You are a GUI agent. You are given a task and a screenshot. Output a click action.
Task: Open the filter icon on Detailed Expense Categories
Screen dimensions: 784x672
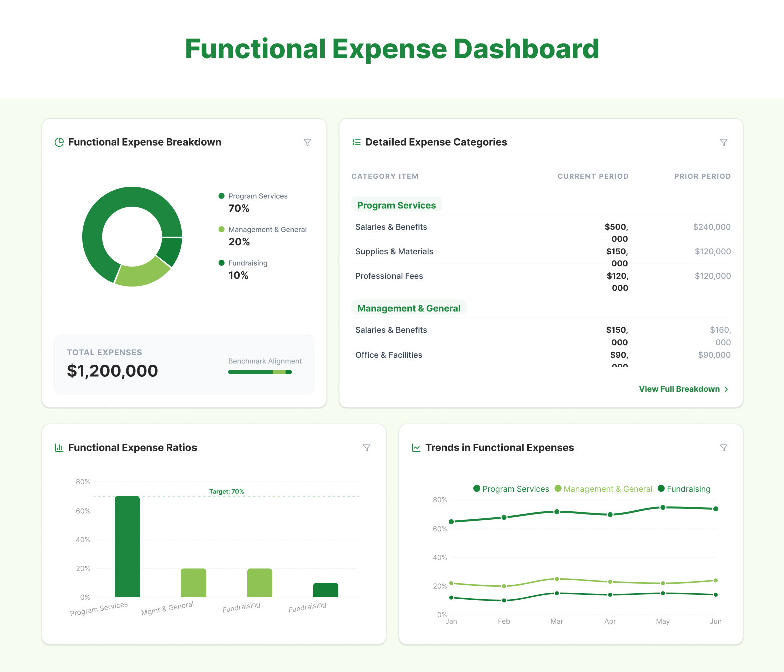[724, 142]
